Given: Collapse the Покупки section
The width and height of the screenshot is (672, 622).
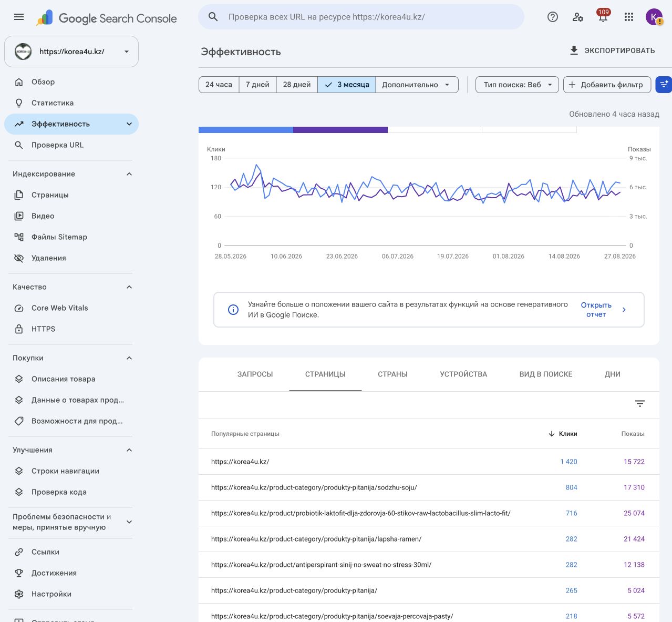Looking at the screenshot, I should coord(129,358).
